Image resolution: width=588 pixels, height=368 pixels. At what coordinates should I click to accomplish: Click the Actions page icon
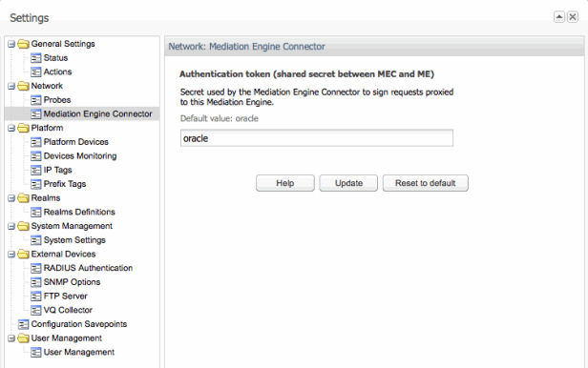(x=35, y=72)
